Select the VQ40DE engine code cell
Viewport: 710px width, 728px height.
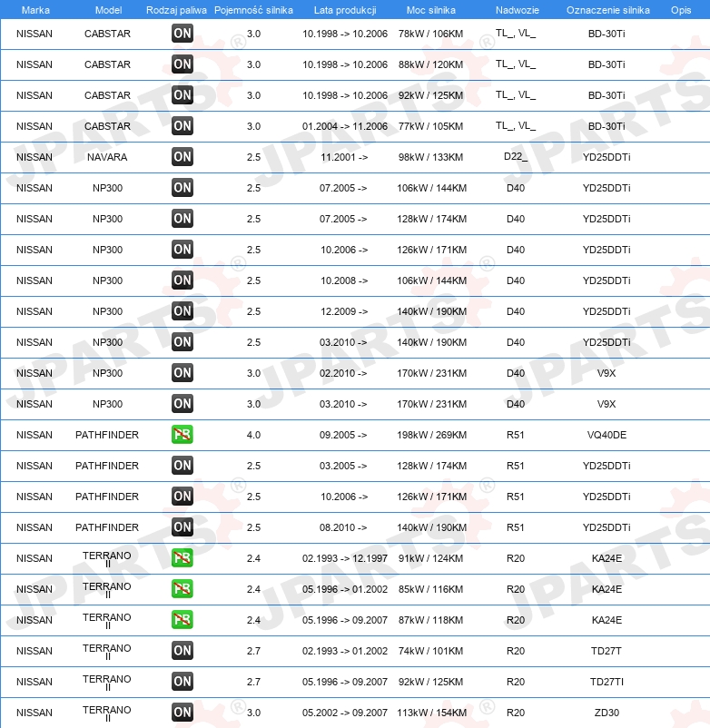(606, 435)
